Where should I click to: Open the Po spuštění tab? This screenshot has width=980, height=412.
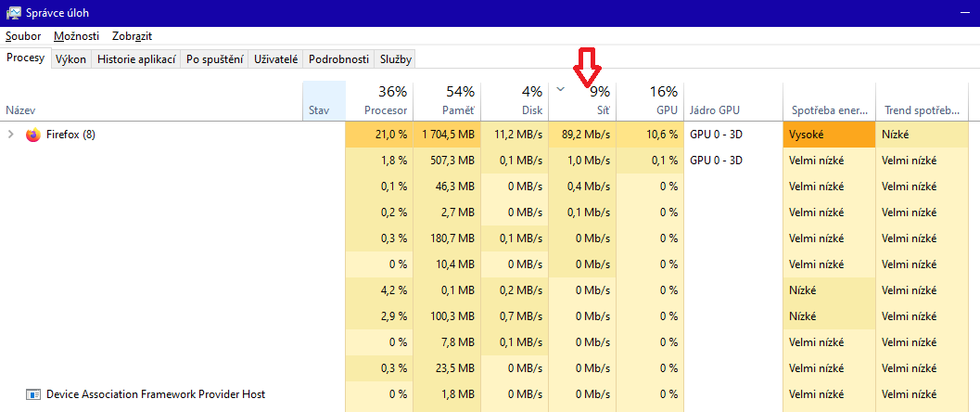(x=214, y=58)
